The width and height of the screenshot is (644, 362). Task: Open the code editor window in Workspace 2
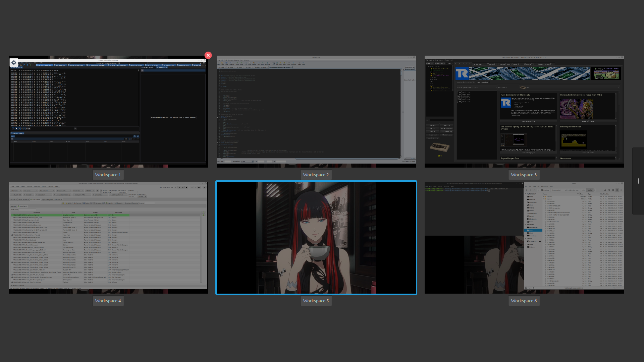tap(316, 109)
